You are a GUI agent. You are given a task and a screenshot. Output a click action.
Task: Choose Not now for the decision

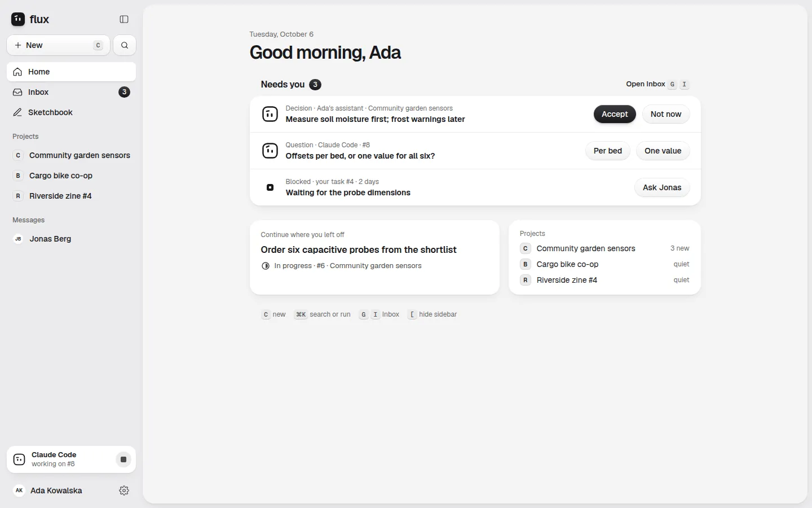coord(666,114)
